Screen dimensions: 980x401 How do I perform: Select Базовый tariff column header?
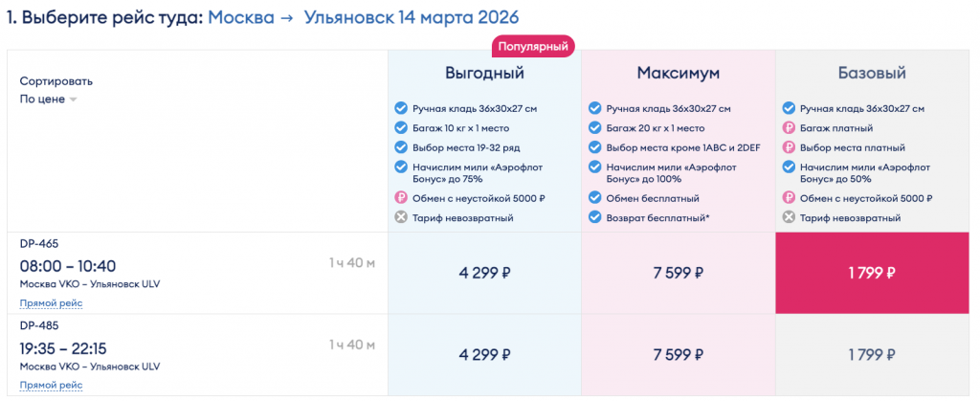point(870,73)
